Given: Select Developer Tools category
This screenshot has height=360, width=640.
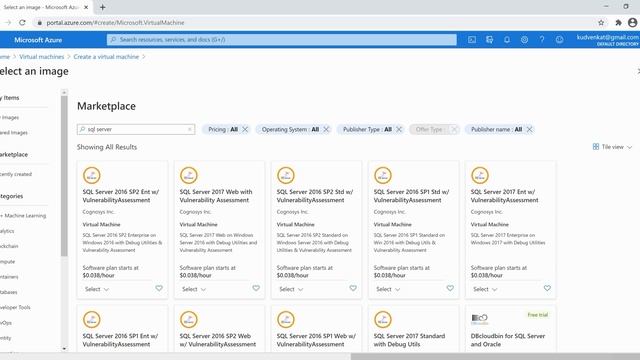Looking at the screenshot, I should coord(15,307).
